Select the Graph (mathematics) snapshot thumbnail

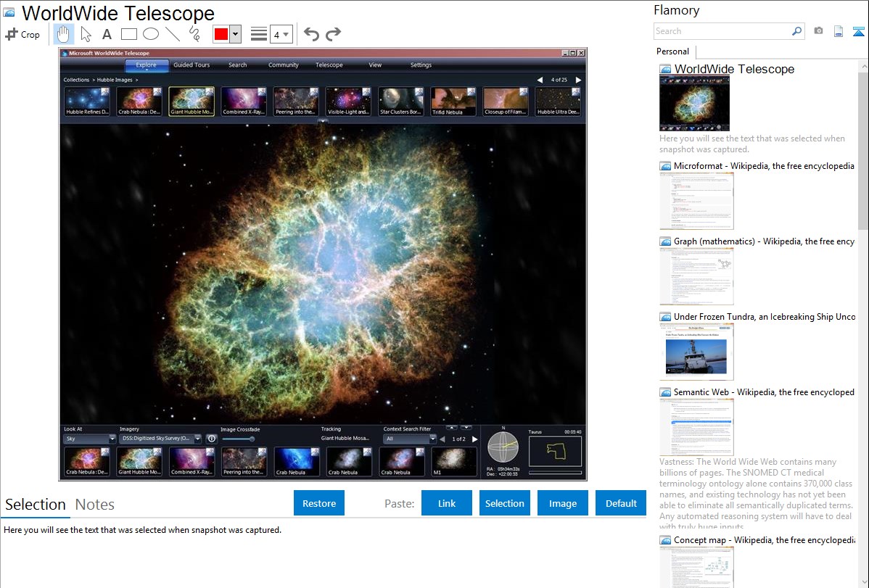pos(696,276)
